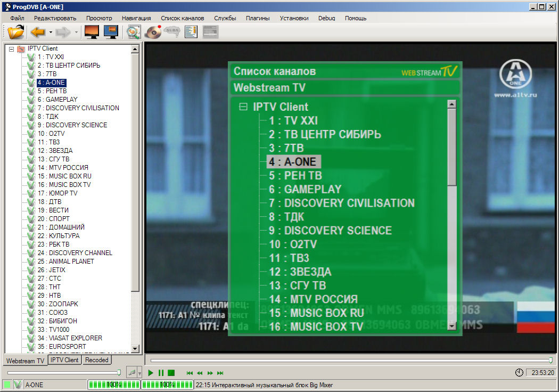This screenshot has width=559, height=392.
Task: Open the Навигация menu
Action: tap(136, 18)
